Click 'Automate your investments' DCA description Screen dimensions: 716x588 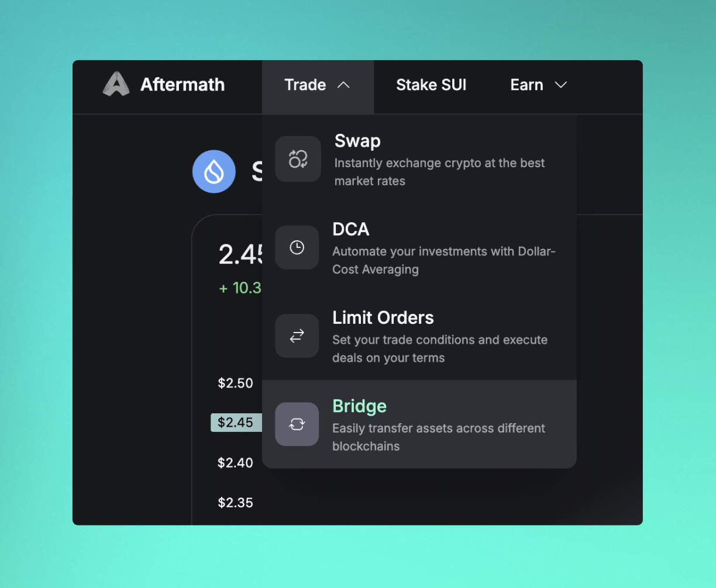[443, 260]
